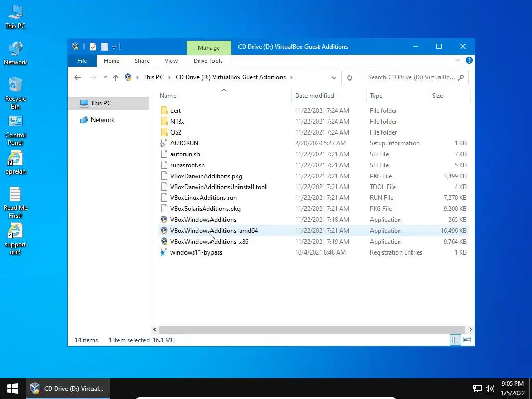Select the NT3x folder icon
532x399 pixels.
click(164, 122)
